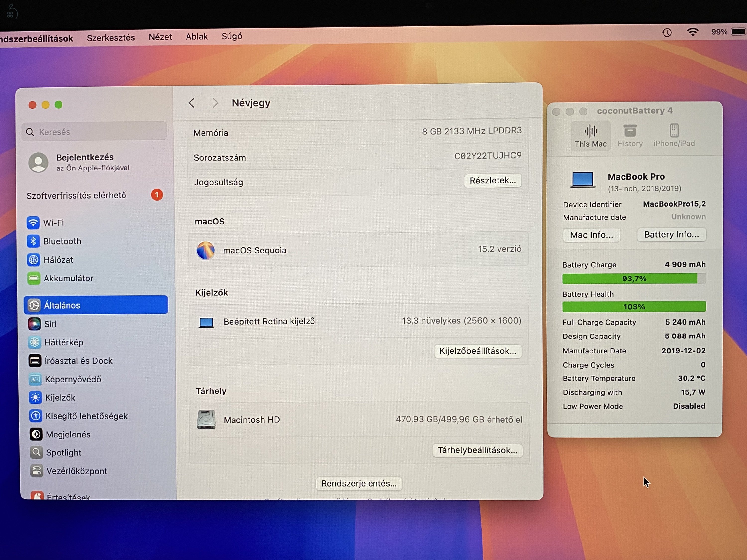Click the macOS Sequoia icon
The width and height of the screenshot is (747, 560).
206,250
